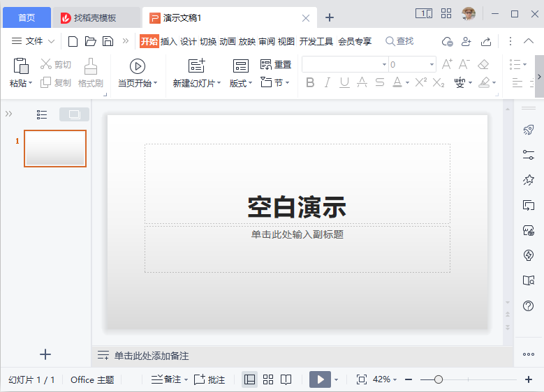
Task: Click the Cut scissors icon
Action: [x=46, y=64]
